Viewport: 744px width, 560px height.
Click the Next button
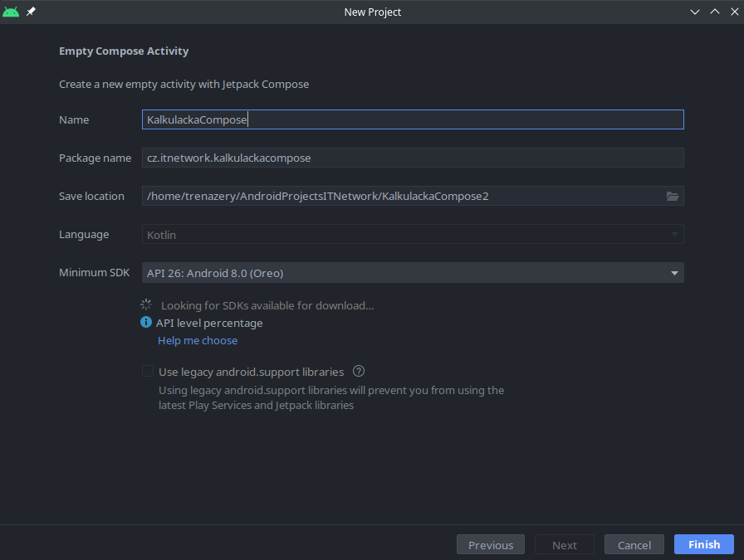coord(565,545)
